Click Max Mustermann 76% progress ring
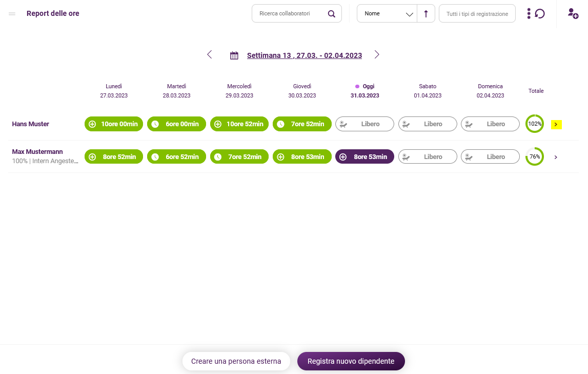 tap(535, 156)
